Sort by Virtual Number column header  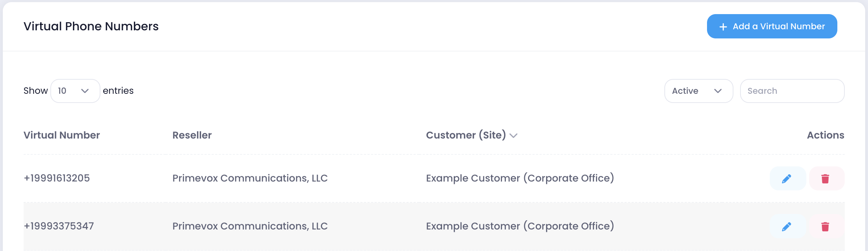pos(62,135)
